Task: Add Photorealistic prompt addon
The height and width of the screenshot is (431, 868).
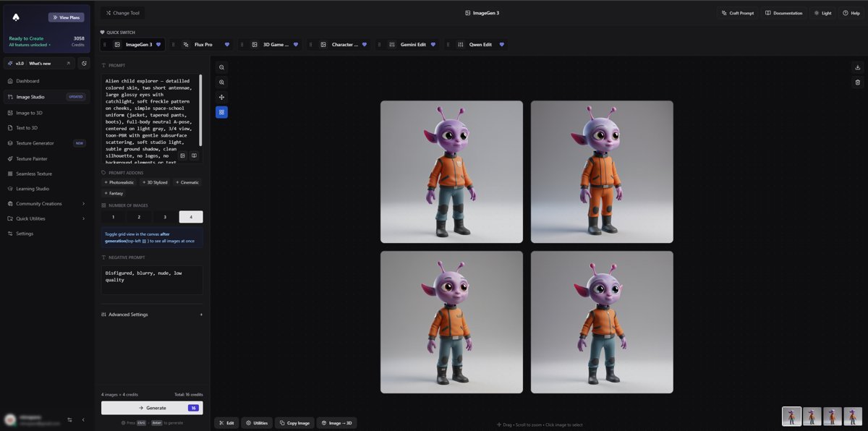Action: [x=119, y=182]
